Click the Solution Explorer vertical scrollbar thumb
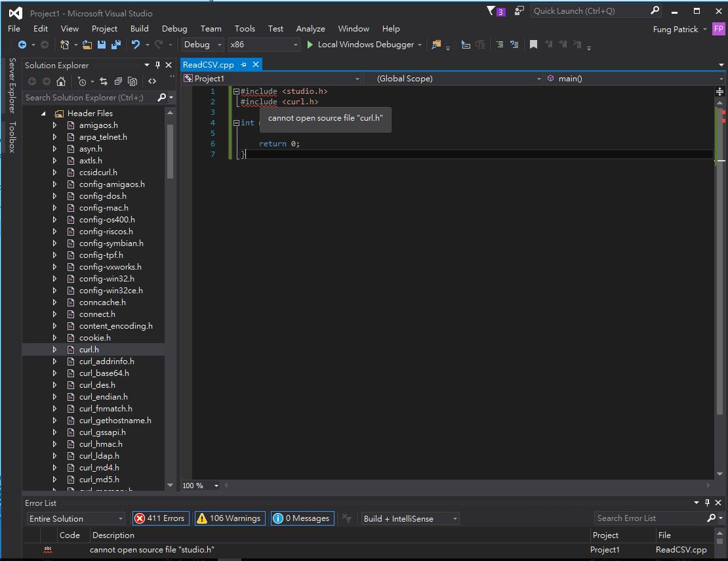The width and height of the screenshot is (728, 561). [170, 152]
